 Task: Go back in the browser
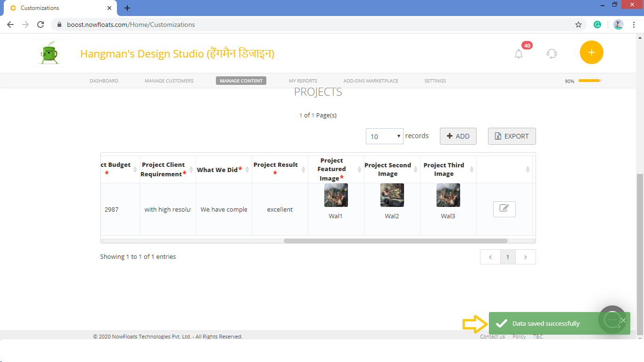(10, 25)
